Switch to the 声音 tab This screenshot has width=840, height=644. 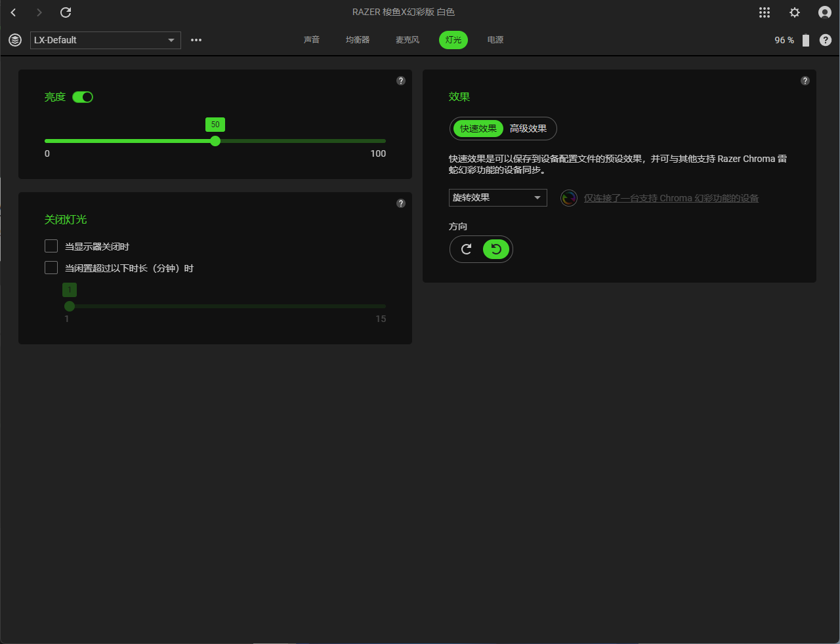click(312, 40)
